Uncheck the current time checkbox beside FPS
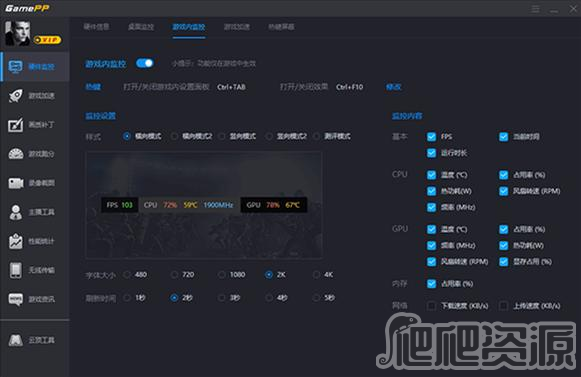Screen dimensions: 581x377 (504, 137)
